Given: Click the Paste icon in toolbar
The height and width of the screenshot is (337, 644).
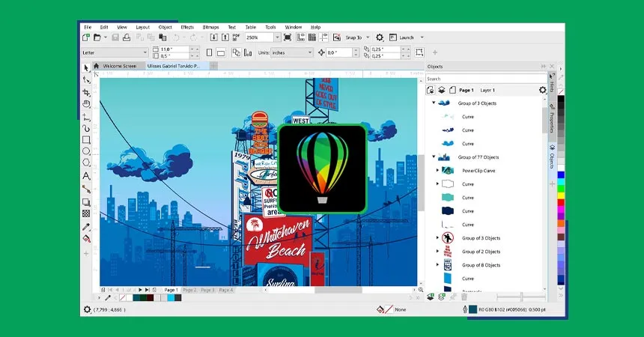Looking at the screenshot, I should click(x=163, y=37).
